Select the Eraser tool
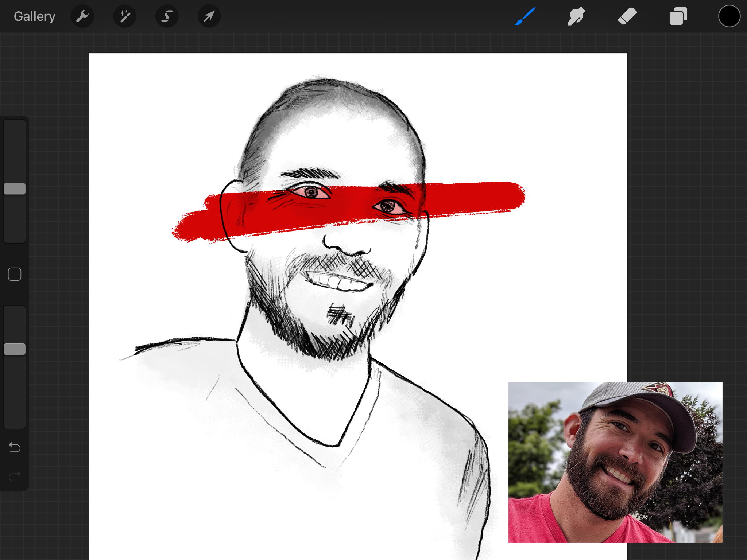This screenshot has width=747, height=560. [x=627, y=16]
